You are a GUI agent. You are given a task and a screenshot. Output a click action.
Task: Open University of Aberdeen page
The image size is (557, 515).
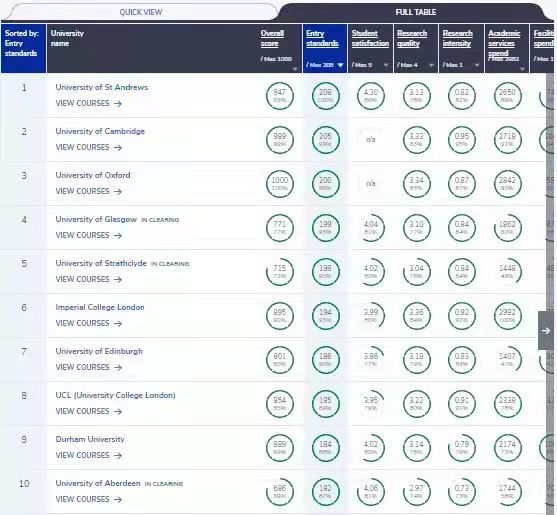[x=98, y=483]
